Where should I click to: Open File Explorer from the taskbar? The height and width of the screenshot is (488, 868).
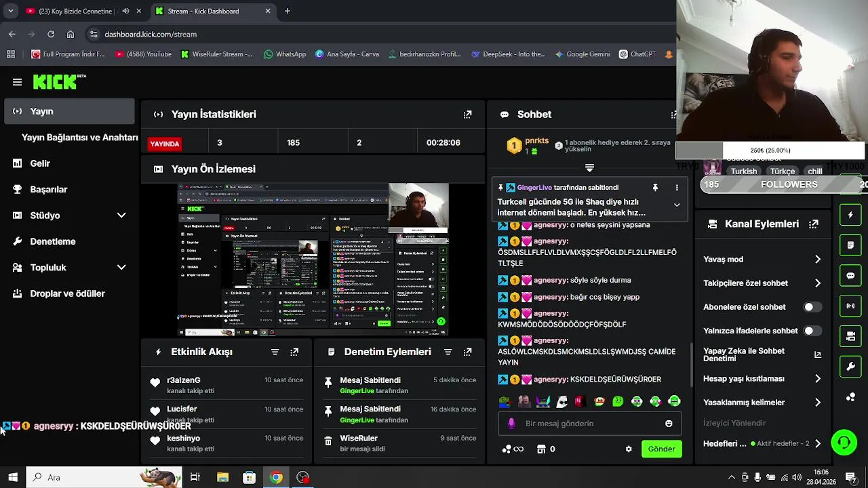point(222,477)
